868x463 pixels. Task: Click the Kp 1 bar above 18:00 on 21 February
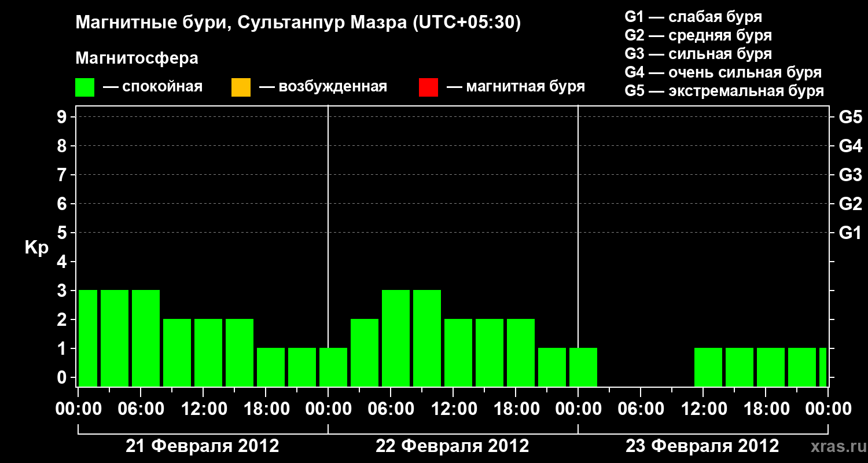[271, 367]
